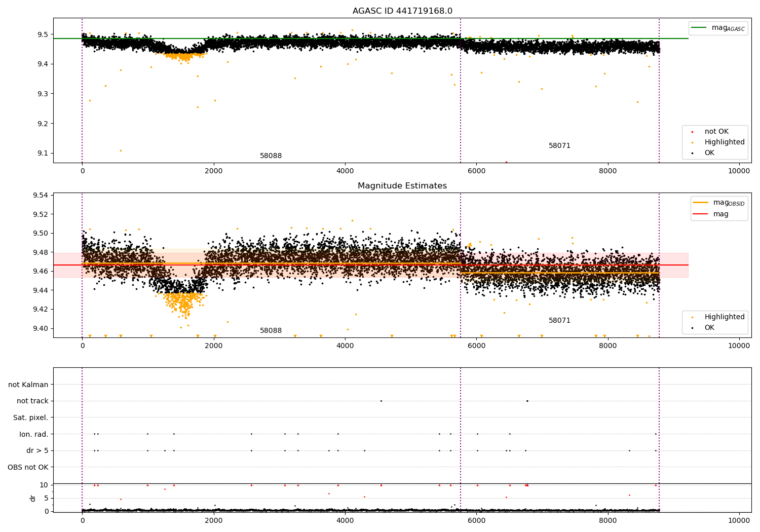Click the 'OBS not OK' row label
760x532 pixels.
click(28, 467)
